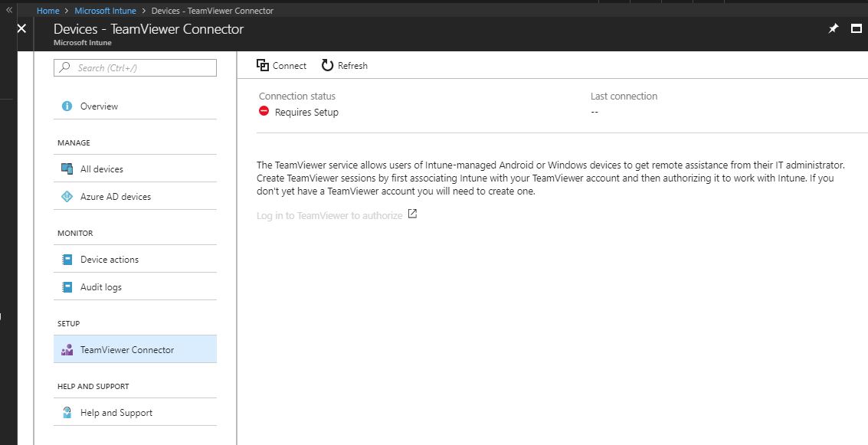Click the Overview info icon
Screen dimensions: 868x445
[68, 106]
